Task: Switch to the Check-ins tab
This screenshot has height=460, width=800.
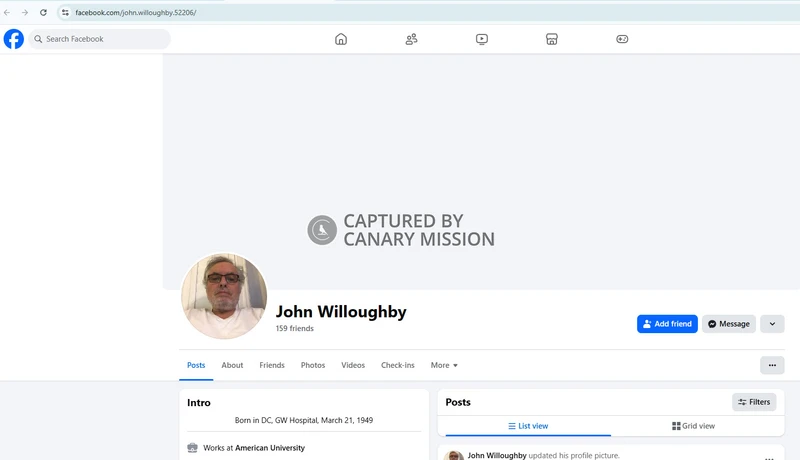Action: (397, 365)
